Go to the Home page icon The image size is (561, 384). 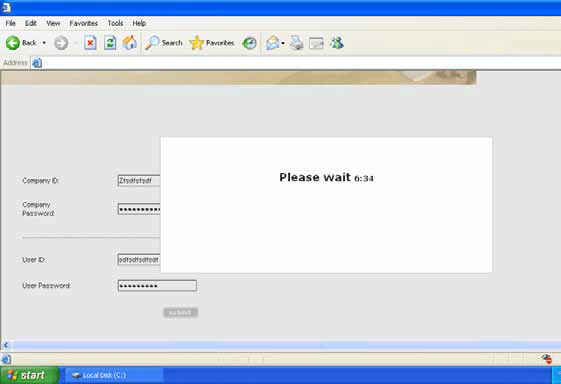(130, 43)
